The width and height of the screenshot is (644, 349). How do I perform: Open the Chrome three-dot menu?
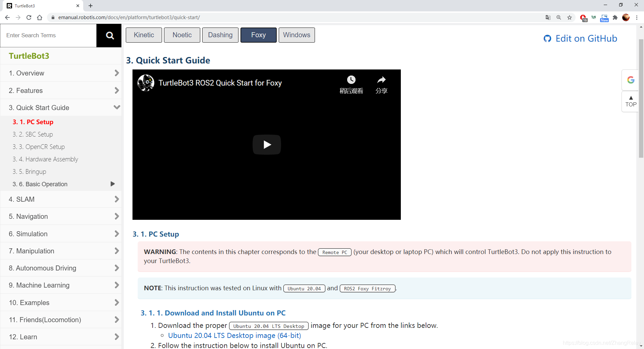637,17
